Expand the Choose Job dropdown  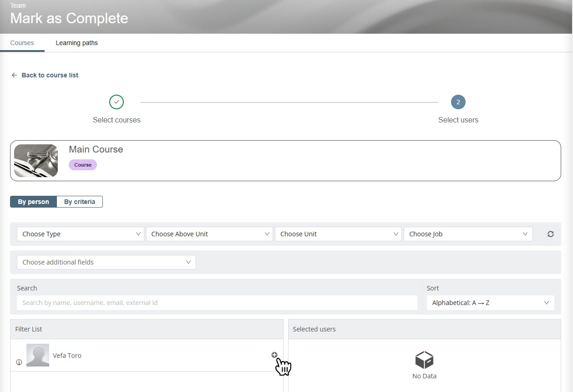(x=467, y=234)
